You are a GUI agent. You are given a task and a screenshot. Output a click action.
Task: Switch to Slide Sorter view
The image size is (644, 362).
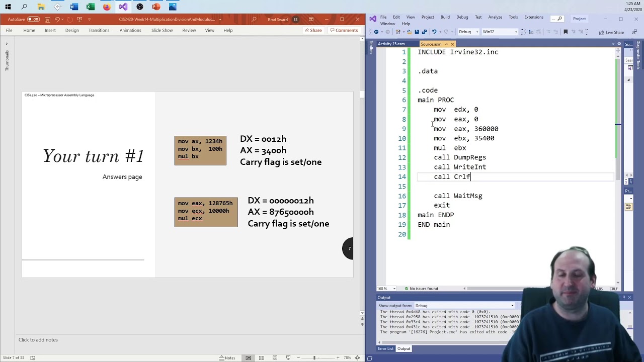262,357
